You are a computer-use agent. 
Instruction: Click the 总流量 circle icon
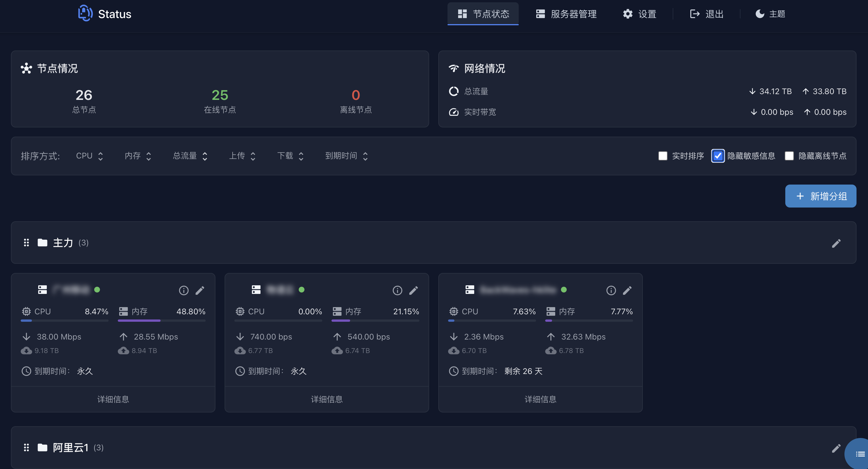[454, 91]
